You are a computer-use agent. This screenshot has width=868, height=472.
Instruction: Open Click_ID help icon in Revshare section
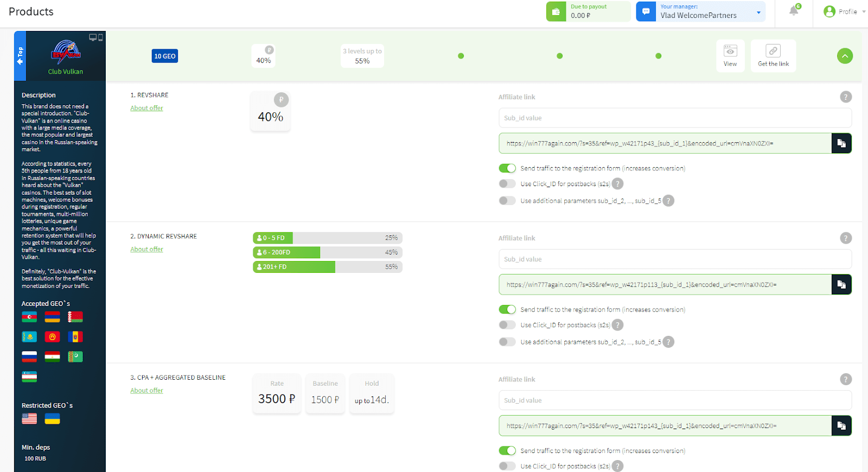point(617,184)
